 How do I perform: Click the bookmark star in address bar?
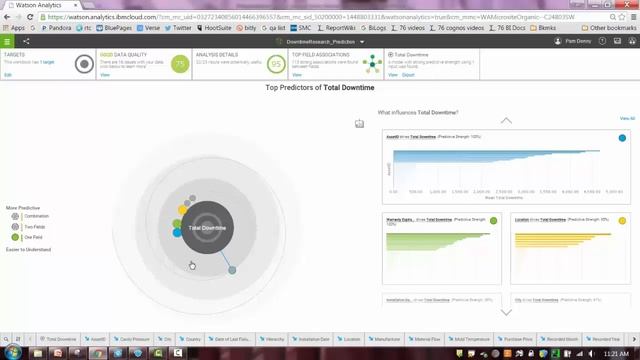622,17
